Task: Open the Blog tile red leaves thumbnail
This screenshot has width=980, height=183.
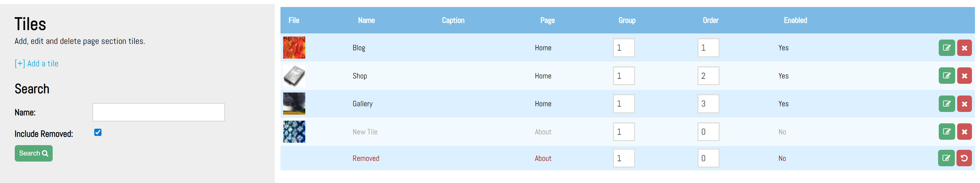Action: [294, 48]
